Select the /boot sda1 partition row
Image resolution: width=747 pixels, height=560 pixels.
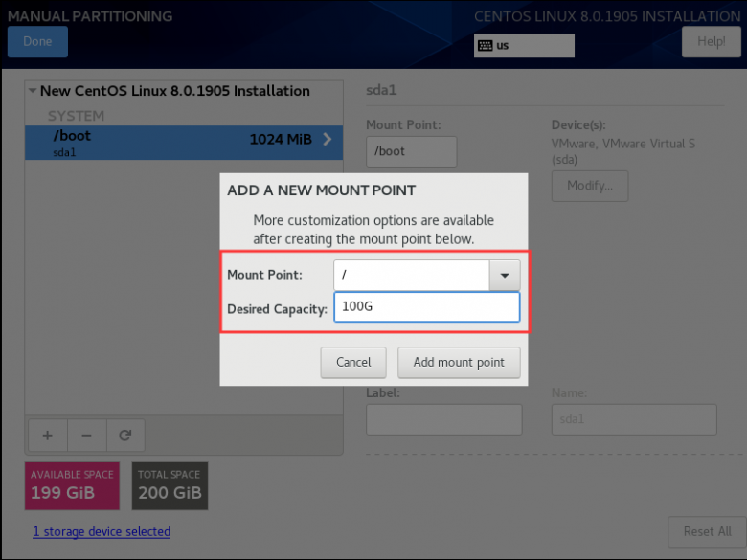pos(184,143)
